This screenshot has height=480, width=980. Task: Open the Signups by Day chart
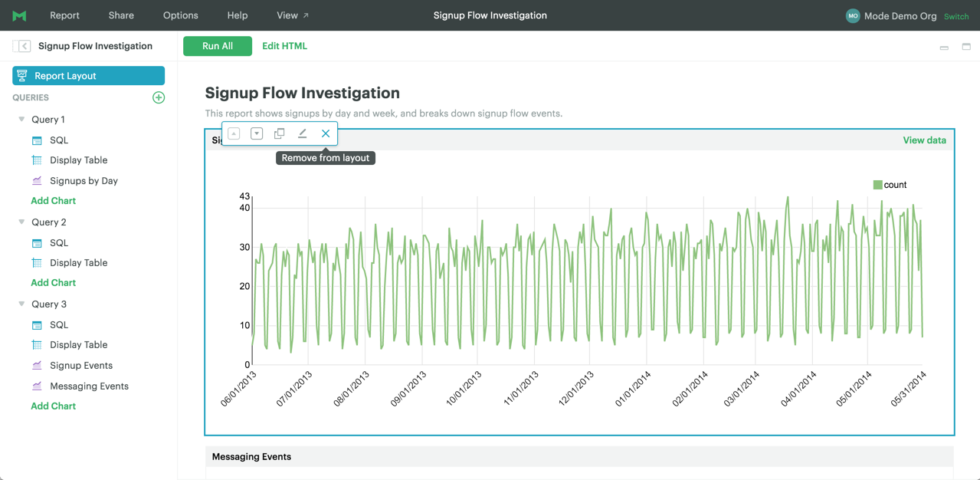(x=84, y=181)
